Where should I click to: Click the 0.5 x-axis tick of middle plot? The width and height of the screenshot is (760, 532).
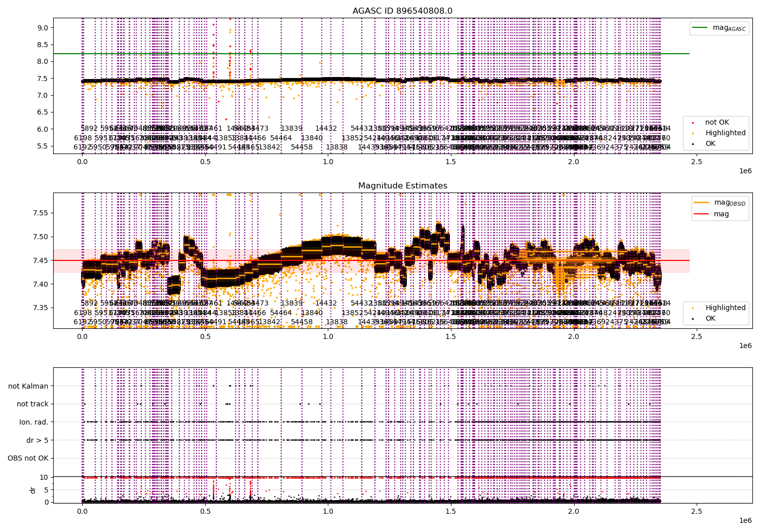[x=205, y=337]
